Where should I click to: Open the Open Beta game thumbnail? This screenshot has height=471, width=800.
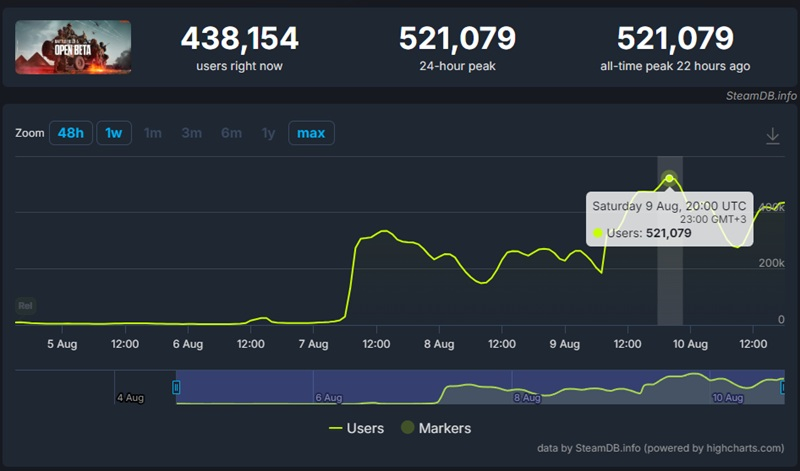pos(73,48)
